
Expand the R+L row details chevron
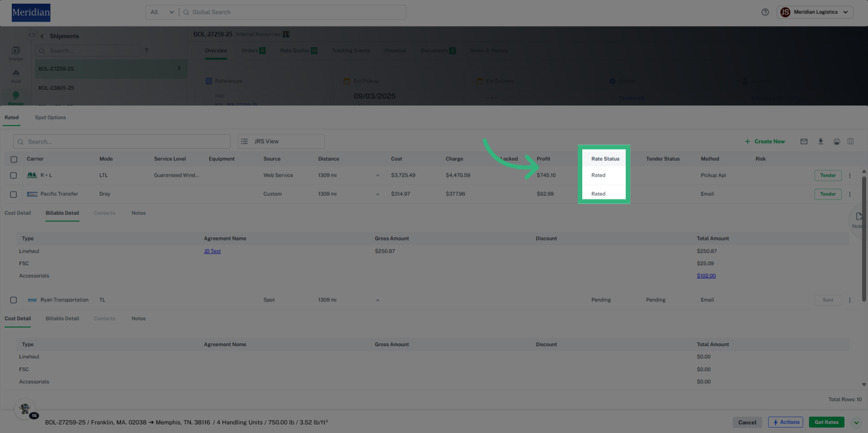377,176
